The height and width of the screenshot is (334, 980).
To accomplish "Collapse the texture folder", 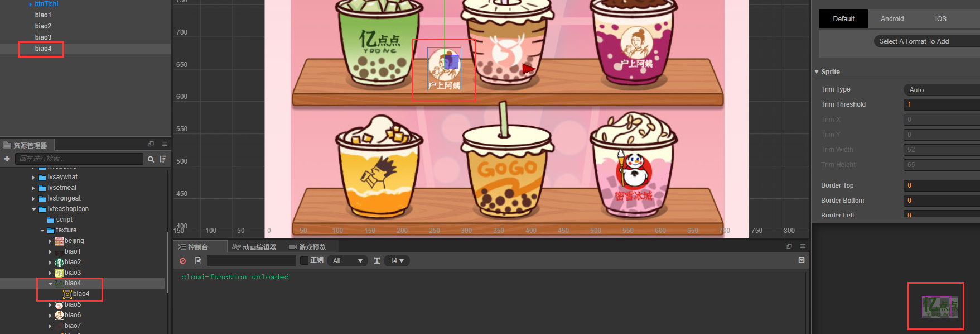I will click(x=42, y=231).
